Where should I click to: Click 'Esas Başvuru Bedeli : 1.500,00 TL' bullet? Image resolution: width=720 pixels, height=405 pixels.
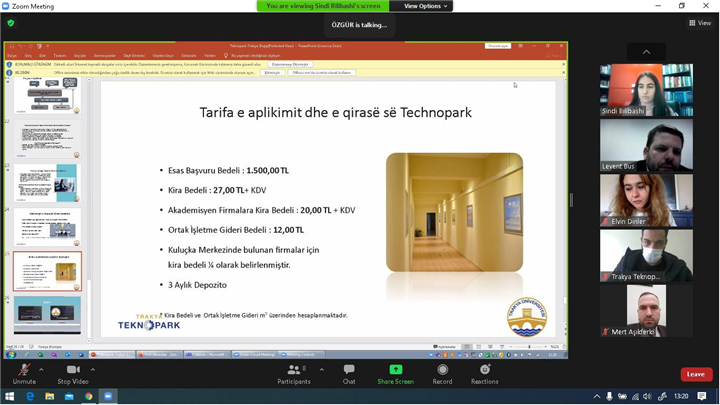coord(228,170)
